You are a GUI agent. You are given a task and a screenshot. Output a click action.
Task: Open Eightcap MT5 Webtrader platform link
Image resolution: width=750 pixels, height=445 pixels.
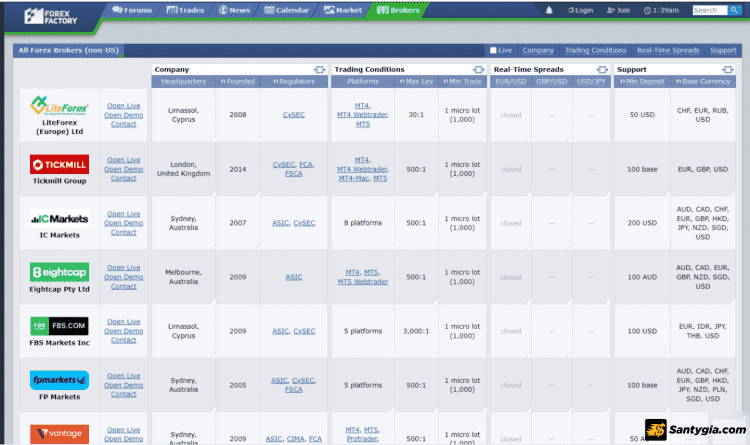[363, 282]
